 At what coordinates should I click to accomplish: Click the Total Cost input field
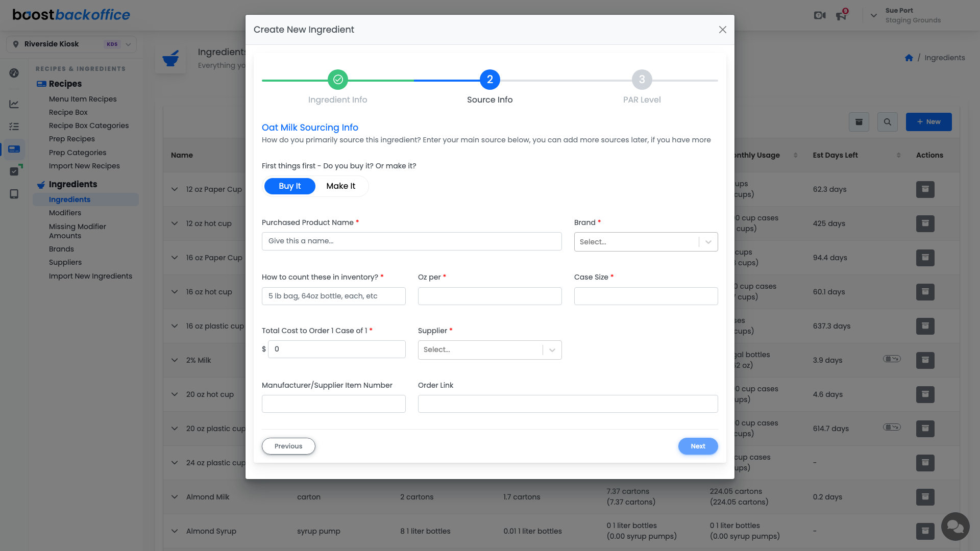337,349
